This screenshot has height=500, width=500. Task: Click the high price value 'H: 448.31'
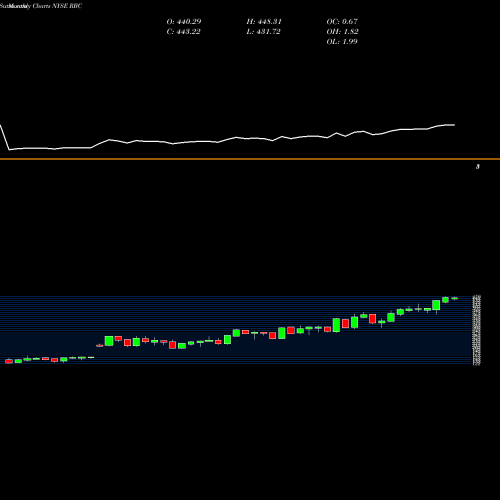click(264, 22)
